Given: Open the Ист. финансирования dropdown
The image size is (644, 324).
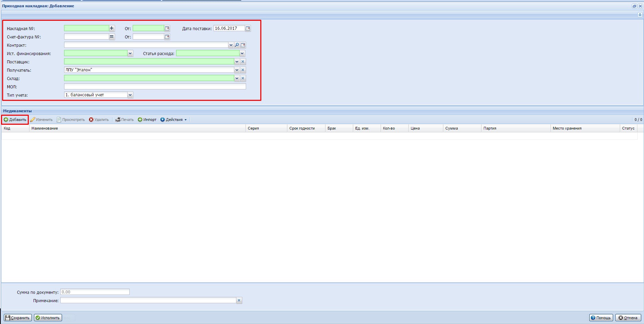Looking at the screenshot, I should coord(130,53).
